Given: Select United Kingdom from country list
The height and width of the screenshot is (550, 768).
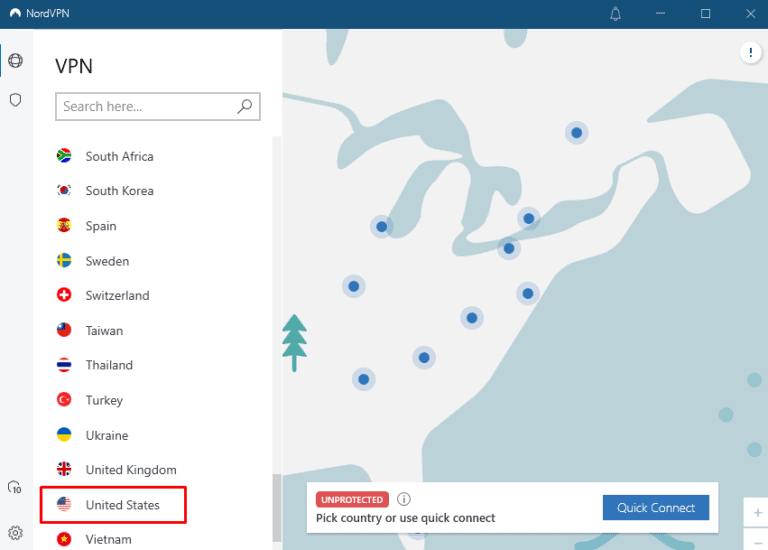Looking at the screenshot, I should [x=130, y=470].
